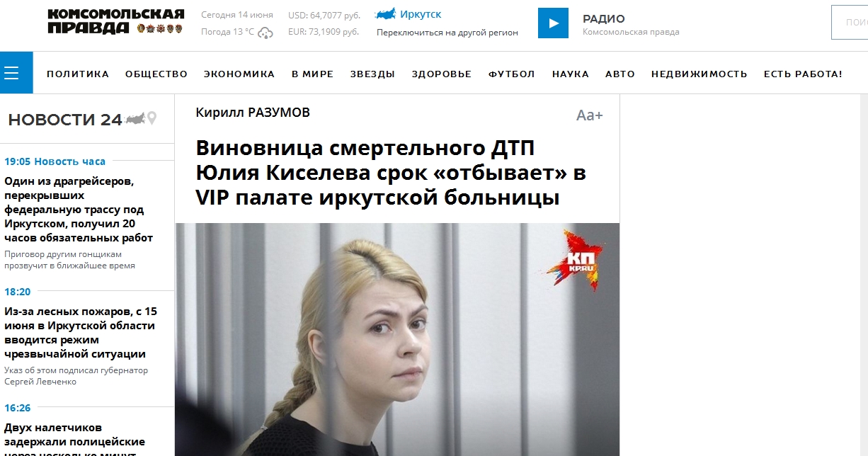The height and width of the screenshot is (456, 868).
Task: Click the search input field
Action: (x=850, y=22)
